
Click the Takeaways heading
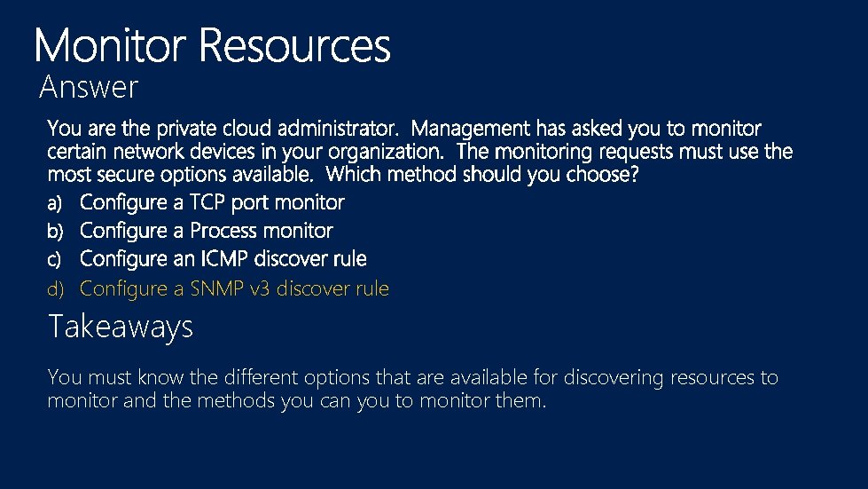pos(121,327)
